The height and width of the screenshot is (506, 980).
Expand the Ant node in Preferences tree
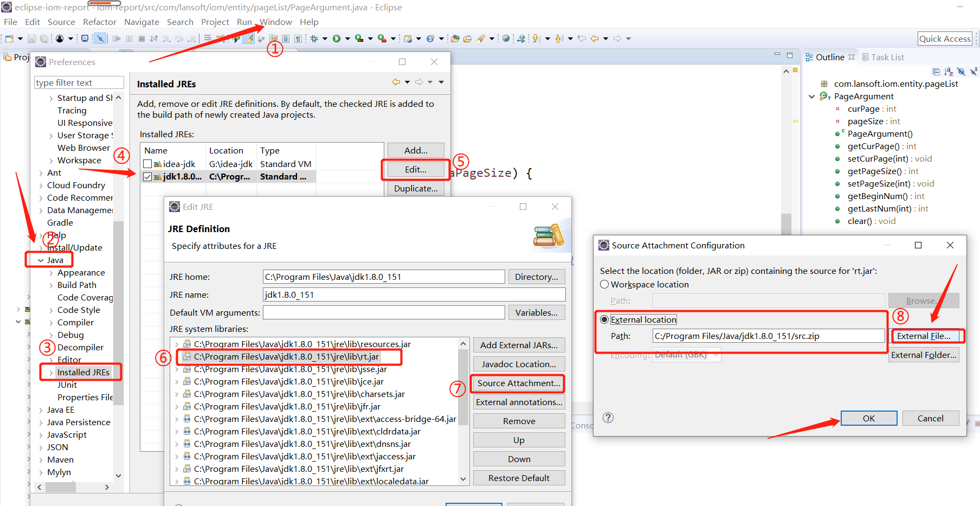click(41, 173)
